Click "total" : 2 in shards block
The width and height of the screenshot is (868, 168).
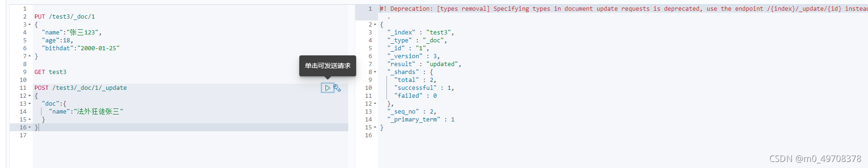coord(415,80)
